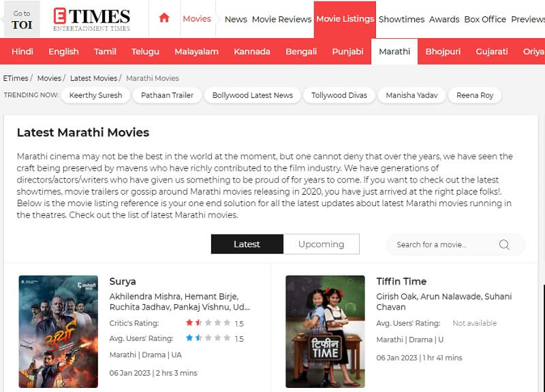Open Manisha Yadav trending chip
The height and width of the screenshot is (392, 545).
click(411, 95)
